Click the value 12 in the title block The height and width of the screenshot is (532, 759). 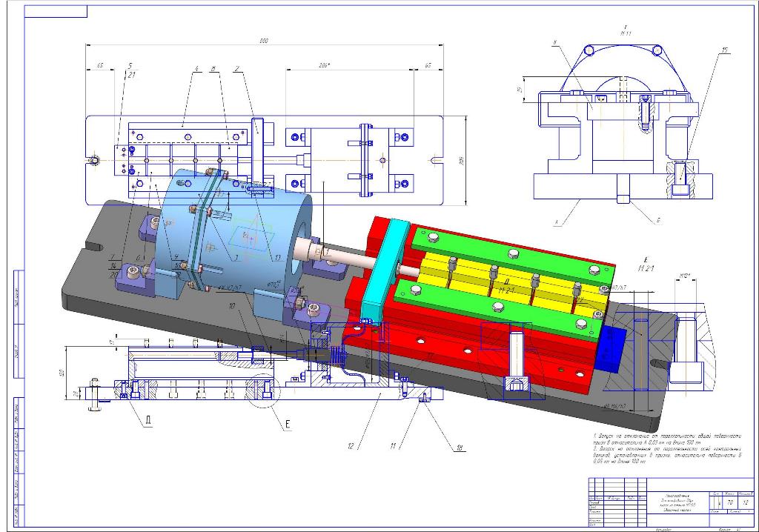click(746, 503)
